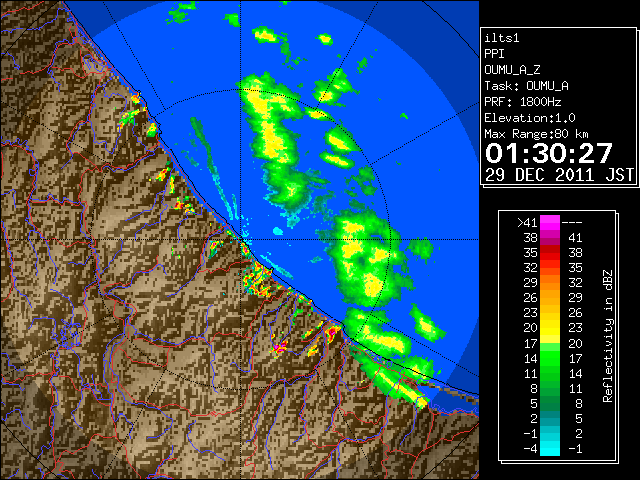Select the 'PPI' scan type text

coord(494,54)
